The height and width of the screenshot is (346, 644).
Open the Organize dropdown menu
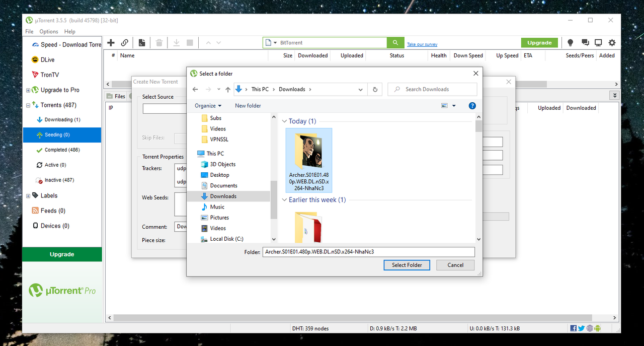(x=208, y=106)
